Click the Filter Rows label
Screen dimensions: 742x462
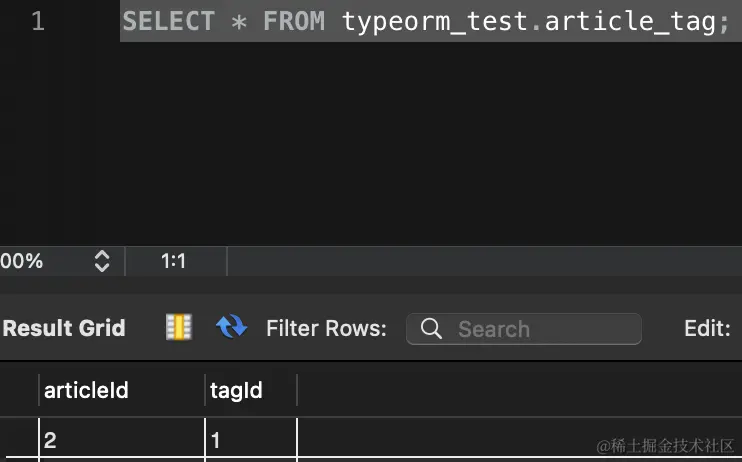[x=326, y=328]
